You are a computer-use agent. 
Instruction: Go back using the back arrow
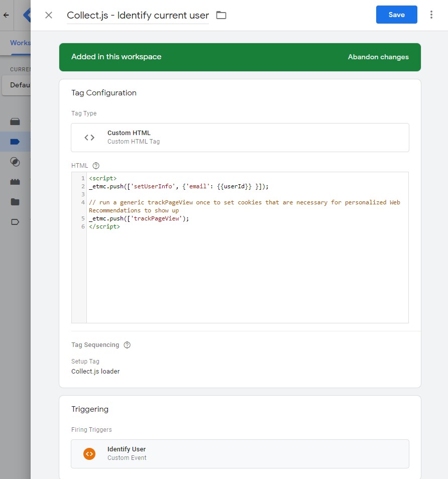pyautogui.click(x=6, y=15)
